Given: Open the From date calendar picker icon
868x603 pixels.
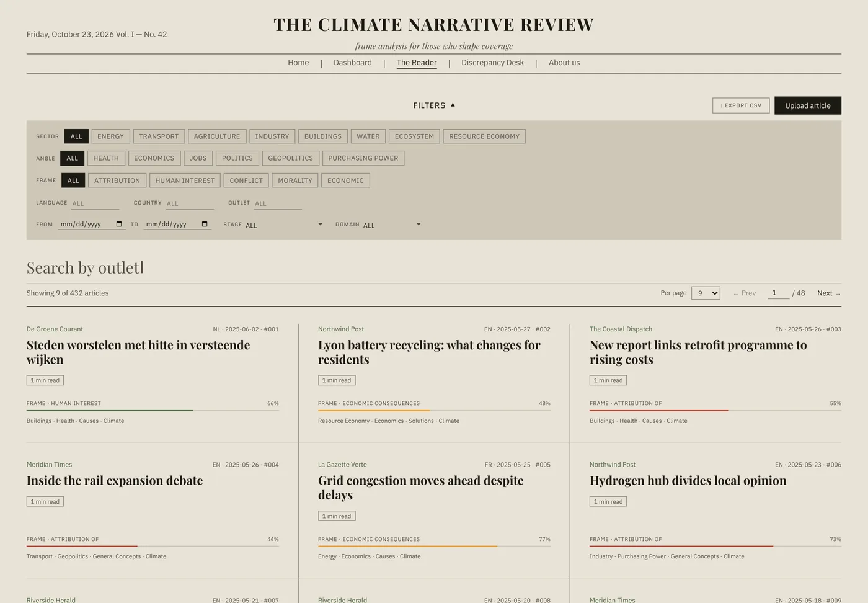Looking at the screenshot, I should [x=119, y=224].
